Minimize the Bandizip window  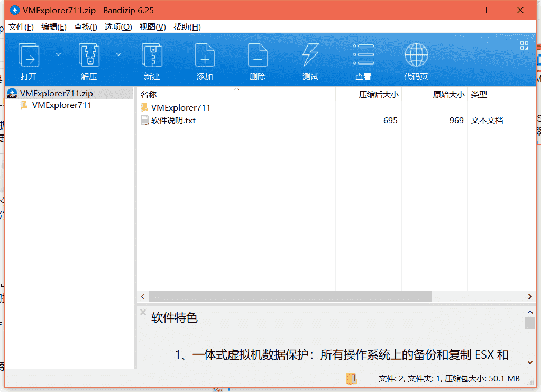click(458, 10)
